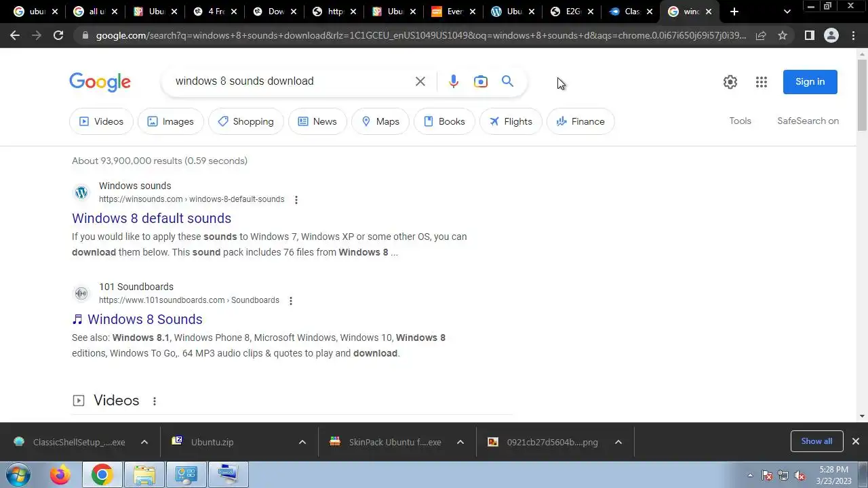Screen dimensions: 868x488
Task: Open Chrome side panel icon
Action: 809,35
